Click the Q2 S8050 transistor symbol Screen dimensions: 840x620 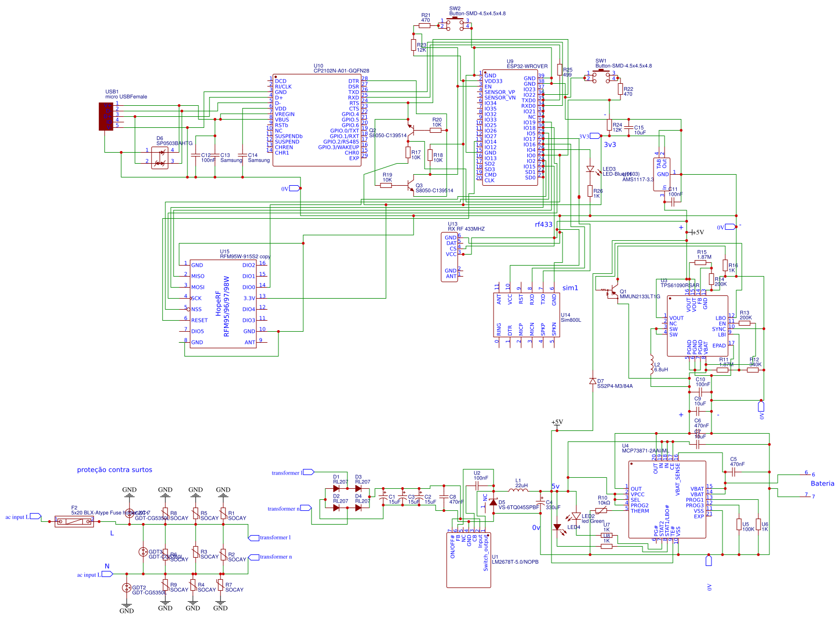coord(410,130)
